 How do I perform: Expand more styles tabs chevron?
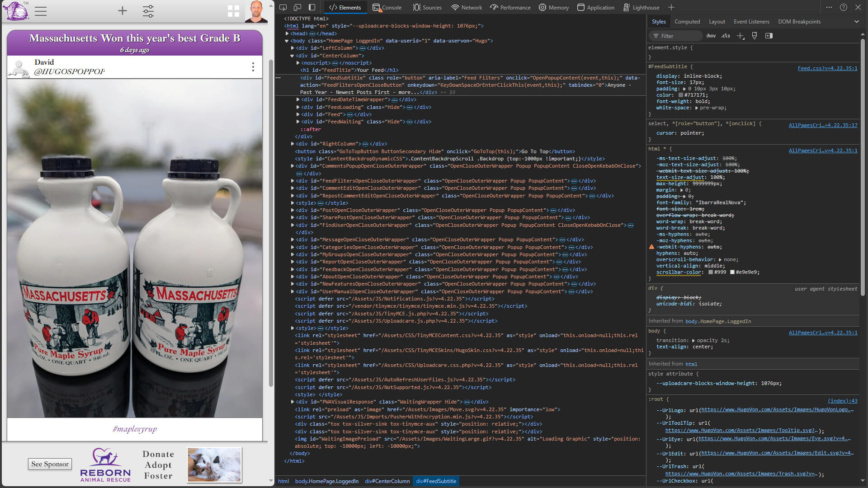pyautogui.click(x=856, y=22)
